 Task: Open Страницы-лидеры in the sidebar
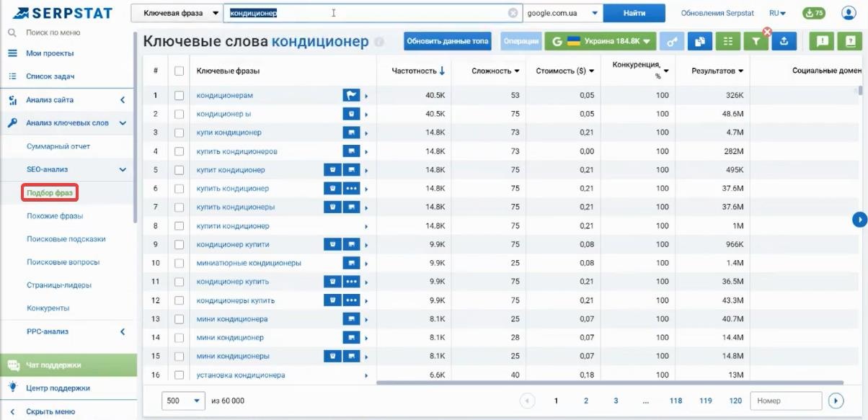59,285
